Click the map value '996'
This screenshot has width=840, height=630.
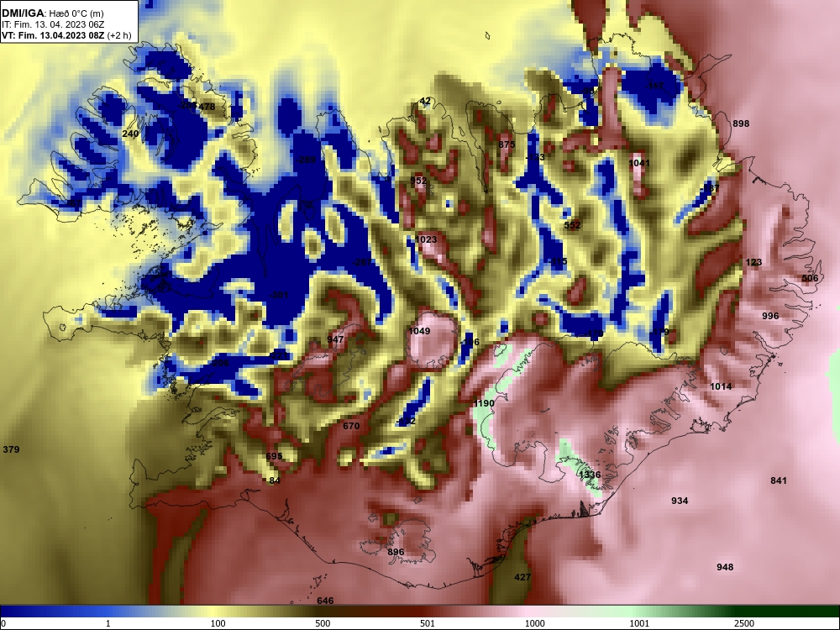tap(770, 316)
